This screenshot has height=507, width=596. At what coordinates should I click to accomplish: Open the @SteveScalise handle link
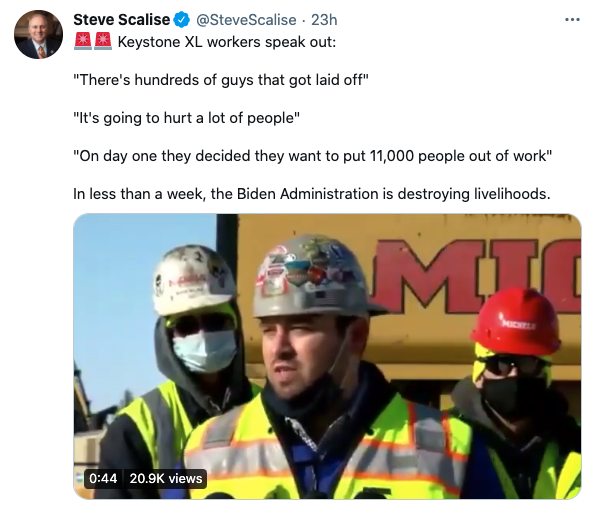(x=246, y=20)
